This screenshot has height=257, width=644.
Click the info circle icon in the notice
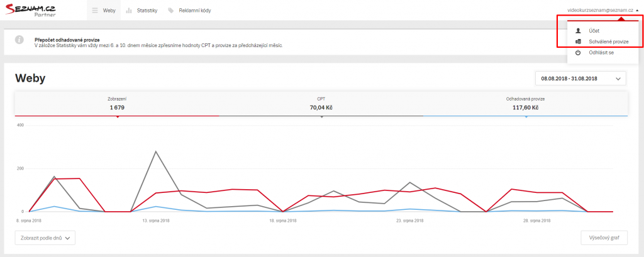click(19, 40)
